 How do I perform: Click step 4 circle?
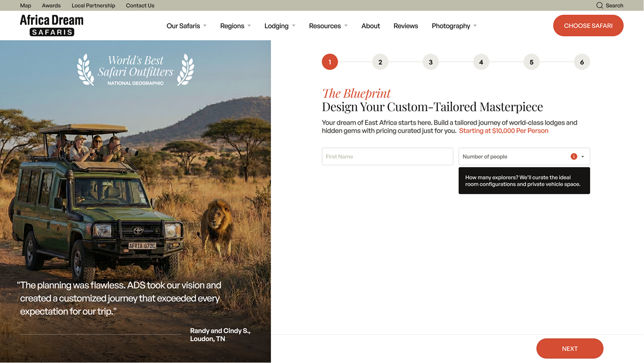(x=481, y=62)
